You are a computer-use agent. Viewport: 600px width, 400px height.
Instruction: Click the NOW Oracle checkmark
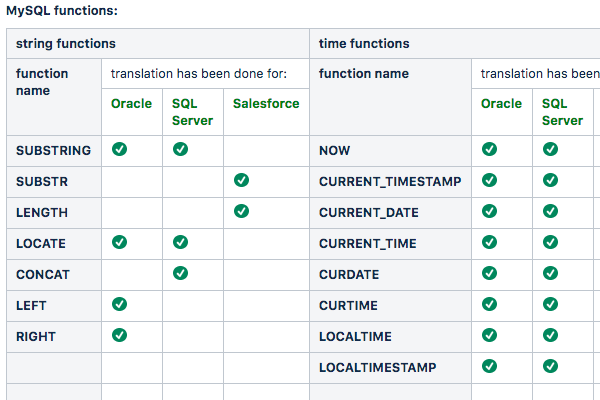(x=489, y=150)
